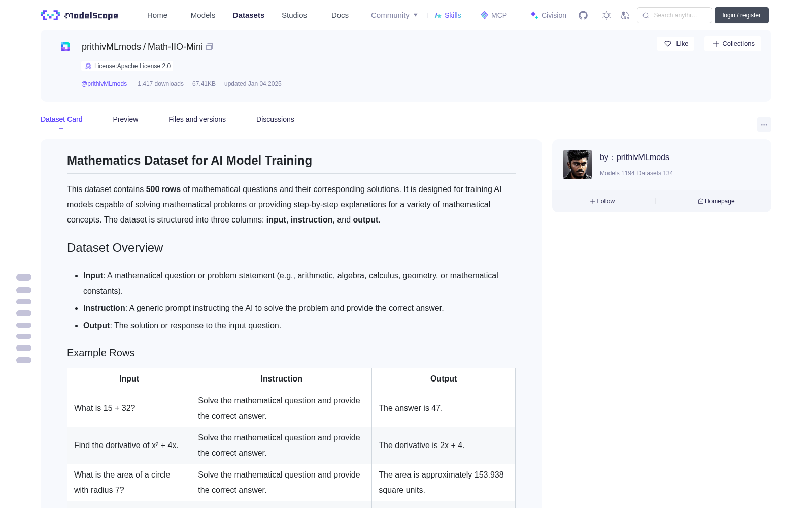Click the ModelScope logo

click(x=80, y=15)
